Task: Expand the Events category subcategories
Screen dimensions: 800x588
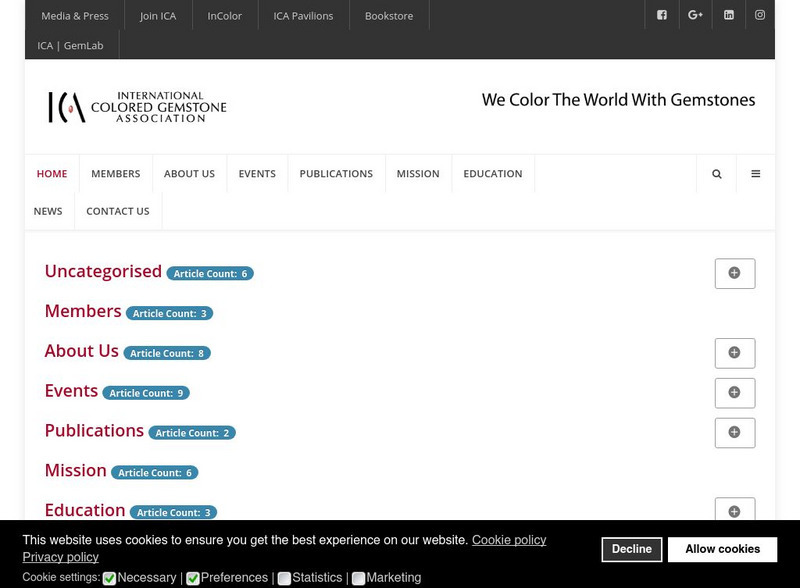Action: point(735,393)
